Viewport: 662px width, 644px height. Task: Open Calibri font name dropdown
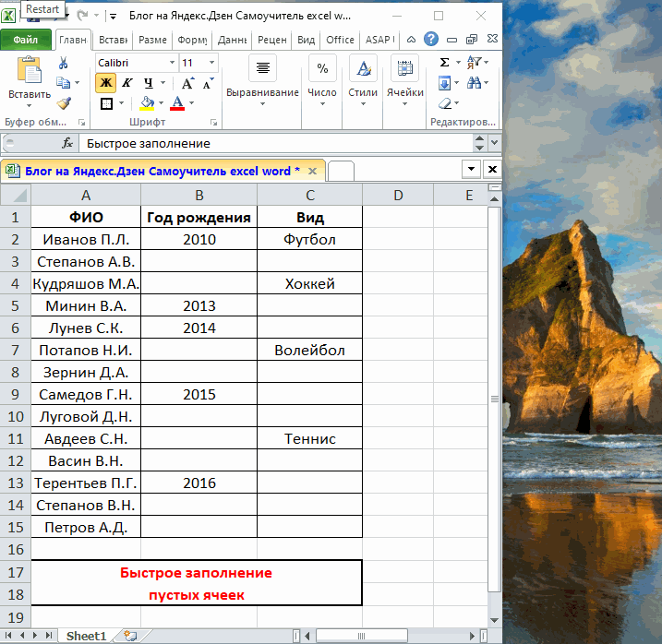tap(173, 63)
